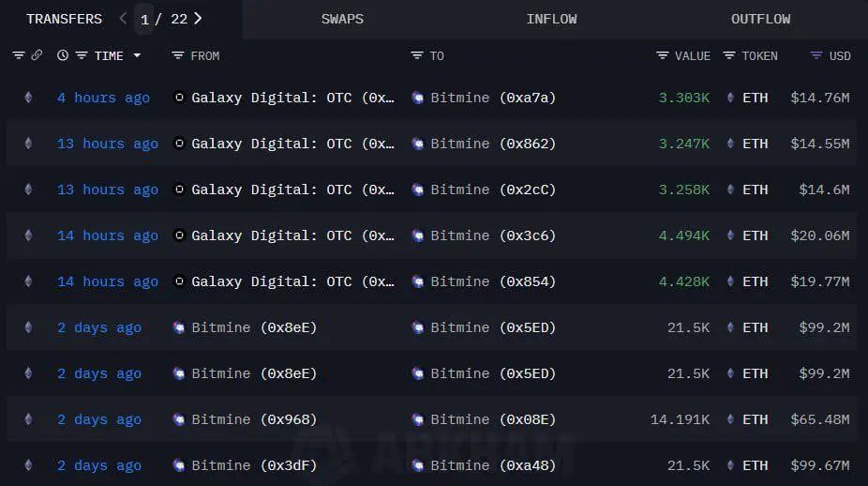Select Galaxy Digital sender in 3.303K row

[292, 99]
